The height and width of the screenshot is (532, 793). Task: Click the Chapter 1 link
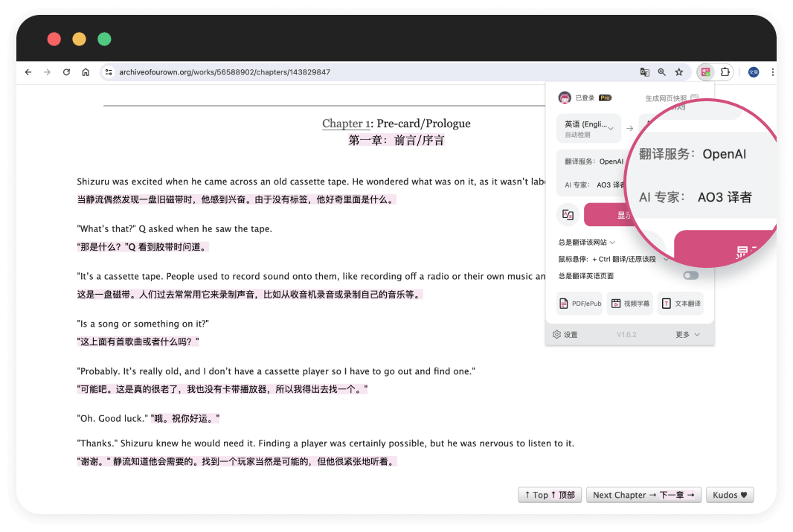click(346, 124)
